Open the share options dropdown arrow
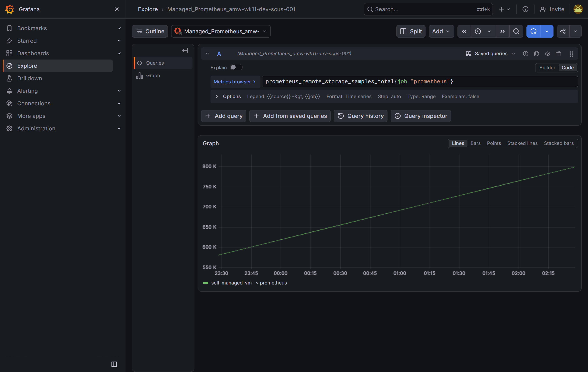Screen dimensions: 588x372 point(575,31)
